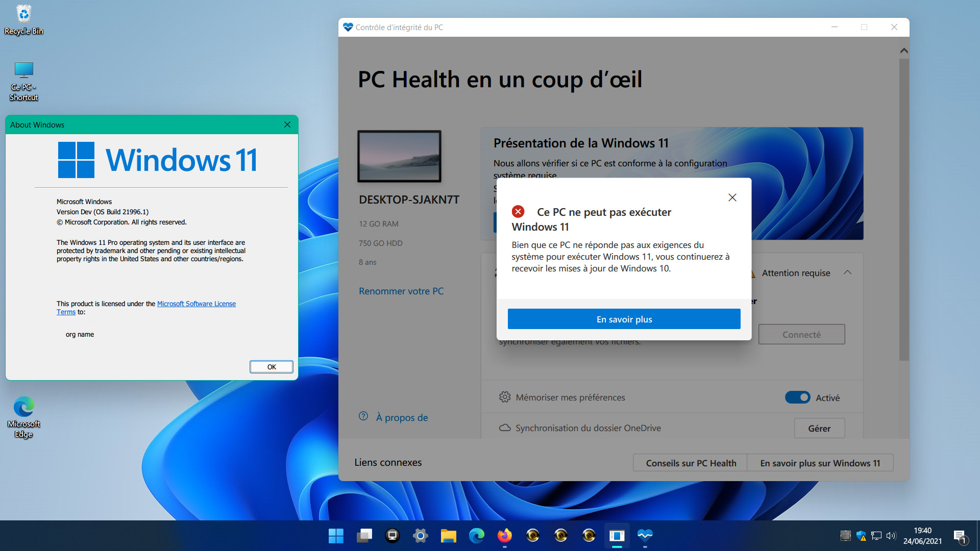
Task: Open Settings gear in taskbar
Action: (x=420, y=536)
